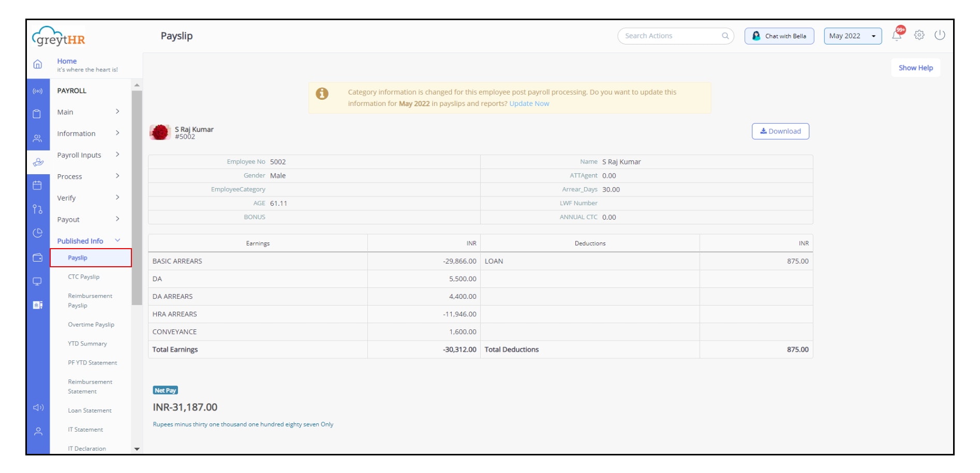The width and height of the screenshot is (980, 473).
Task: Select CTC Payslip from sidebar
Action: [x=84, y=277]
